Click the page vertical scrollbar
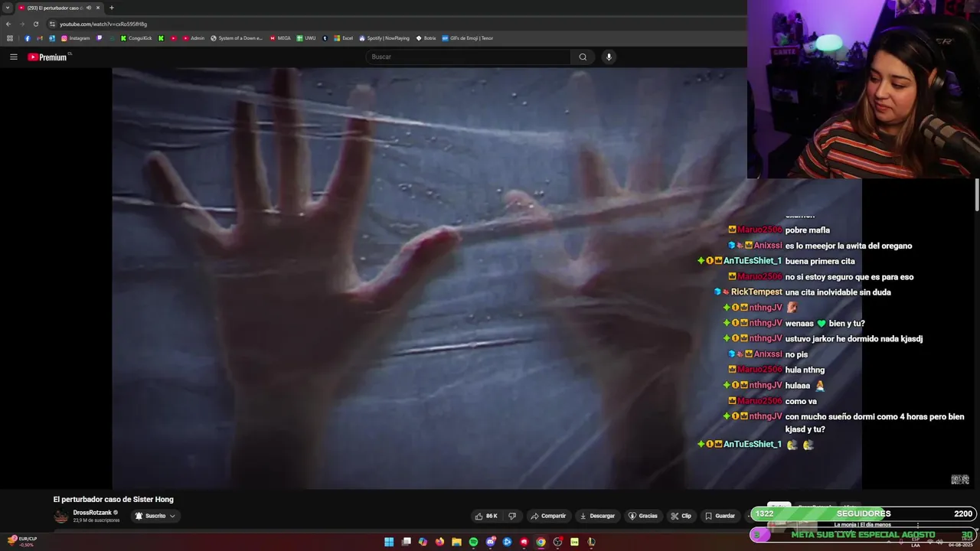 click(977, 195)
